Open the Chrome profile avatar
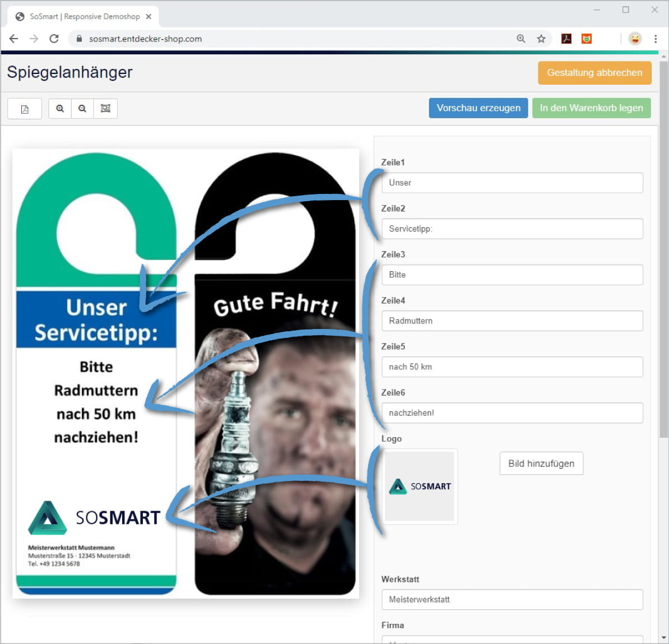Viewport: 669px width, 644px height. (x=635, y=39)
